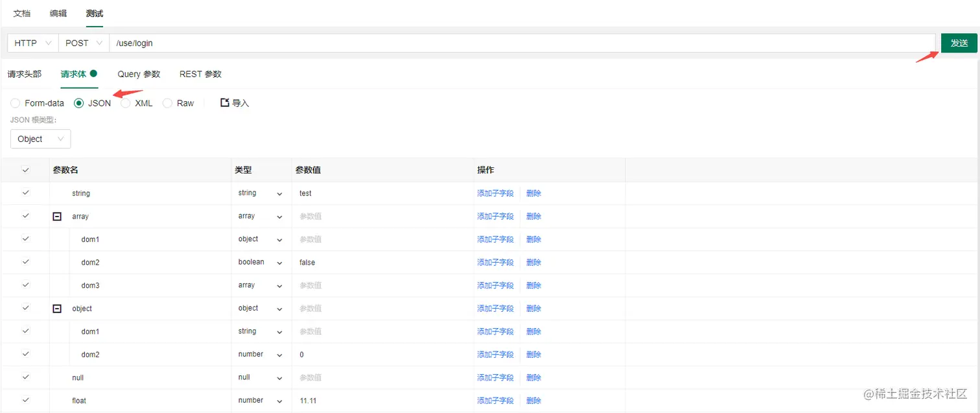Open the 请求头部 tab
The width and height of the screenshot is (980, 413).
click(25, 74)
